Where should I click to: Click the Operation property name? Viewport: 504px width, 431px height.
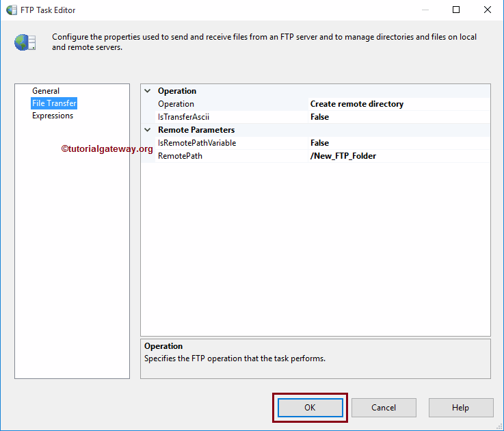pos(176,104)
